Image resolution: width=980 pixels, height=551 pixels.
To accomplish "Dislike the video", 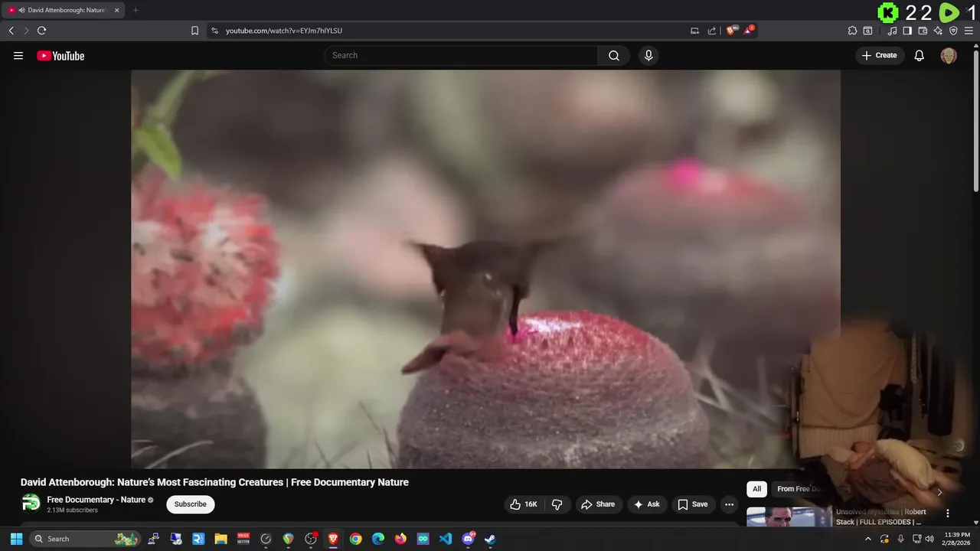I will (557, 504).
